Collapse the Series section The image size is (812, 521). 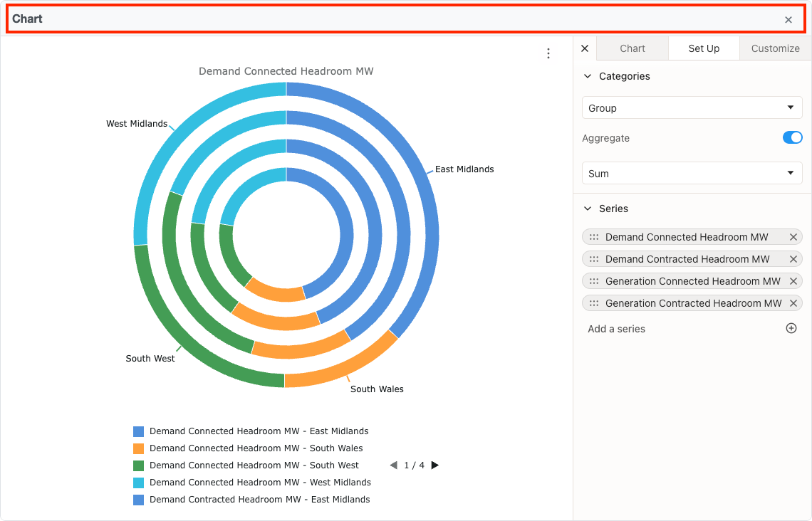[587, 208]
